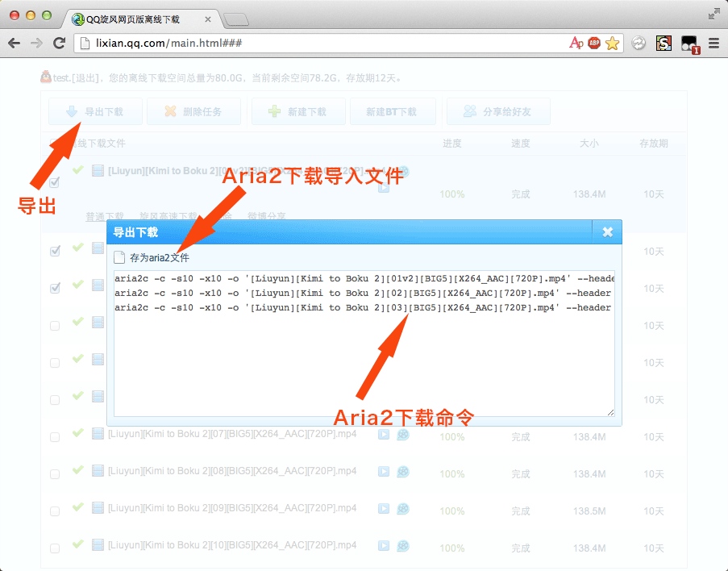Click the play icon for episode 07 file

pyautogui.click(x=384, y=435)
